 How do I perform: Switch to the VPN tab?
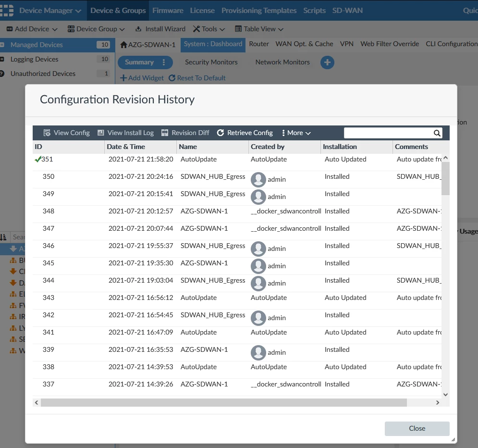(347, 44)
